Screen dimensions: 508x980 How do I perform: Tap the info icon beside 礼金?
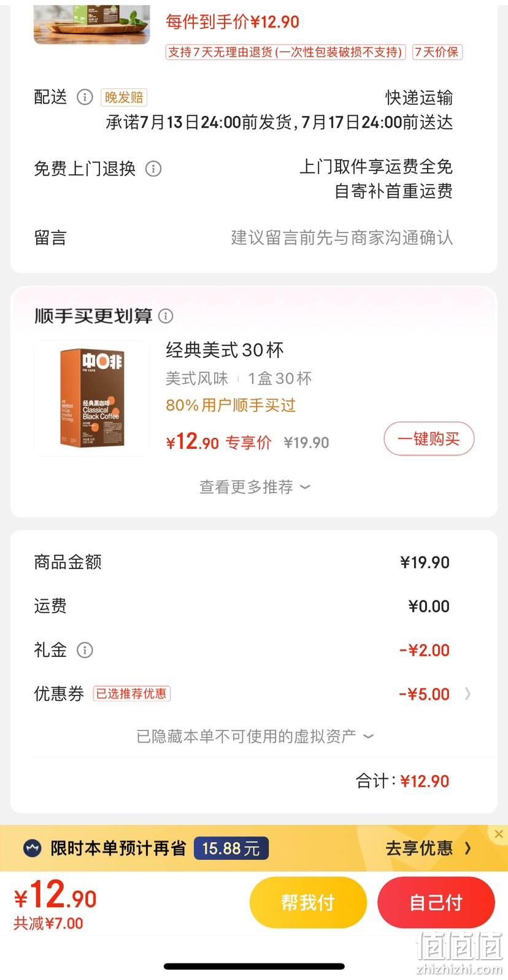tap(85, 650)
